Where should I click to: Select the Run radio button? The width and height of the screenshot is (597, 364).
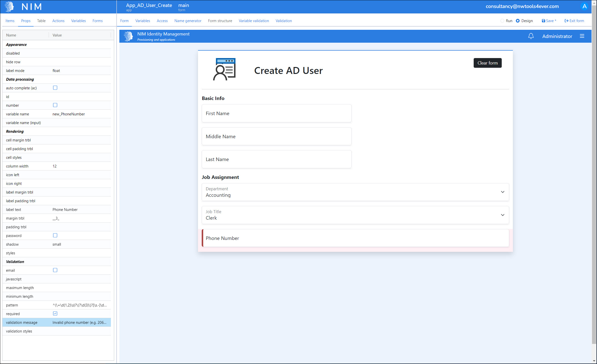coord(502,21)
